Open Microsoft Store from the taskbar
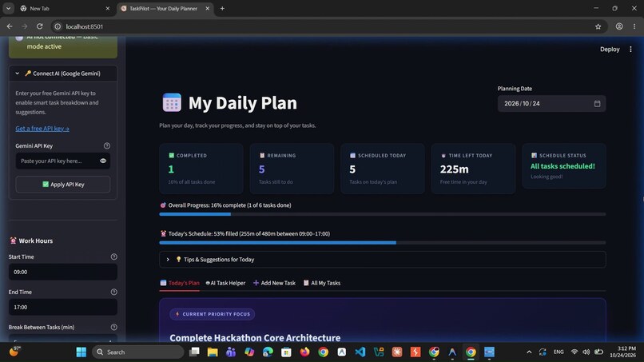The image size is (644, 362). click(286, 352)
